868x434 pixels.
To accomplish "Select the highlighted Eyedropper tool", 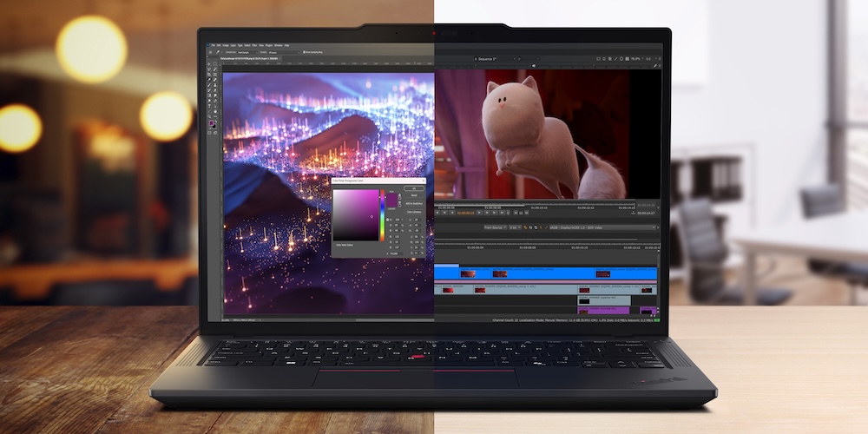I will [x=209, y=80].
